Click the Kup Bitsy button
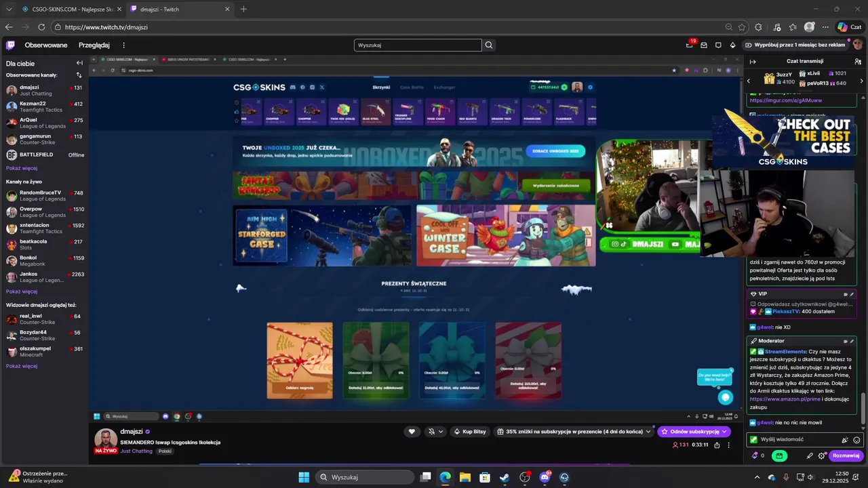Viewport: 868px width, 488px height. (469, 432)
